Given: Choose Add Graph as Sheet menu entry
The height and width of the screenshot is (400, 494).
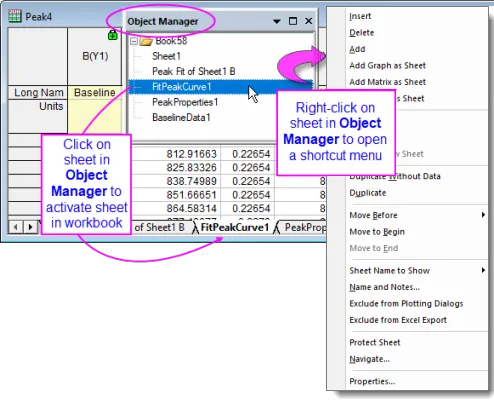Looking at the screenshot, I should pos(387,65).
